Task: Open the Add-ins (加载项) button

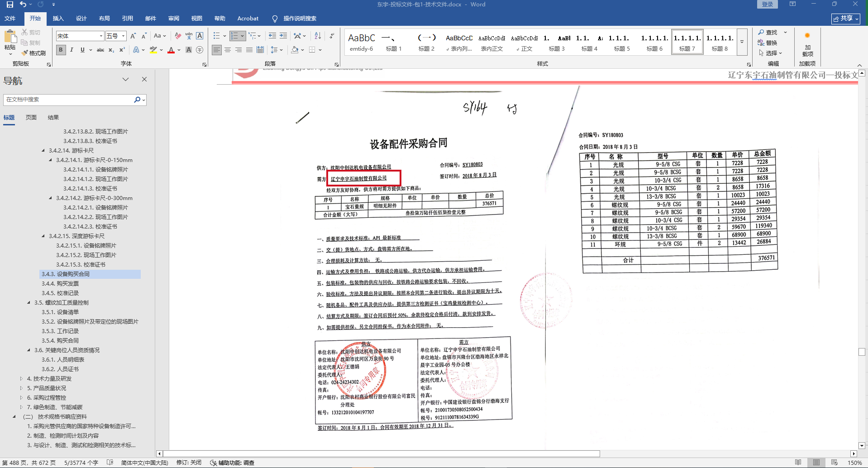Action: point(807,44)
